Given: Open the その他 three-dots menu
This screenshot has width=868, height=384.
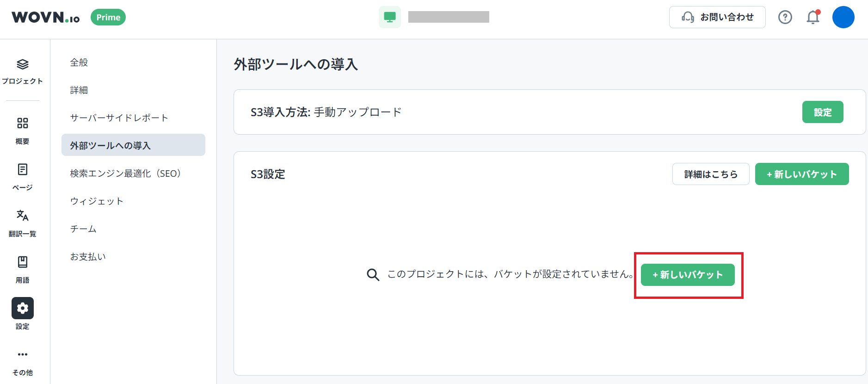Looking at the screenshot, I should pos(22,354).
